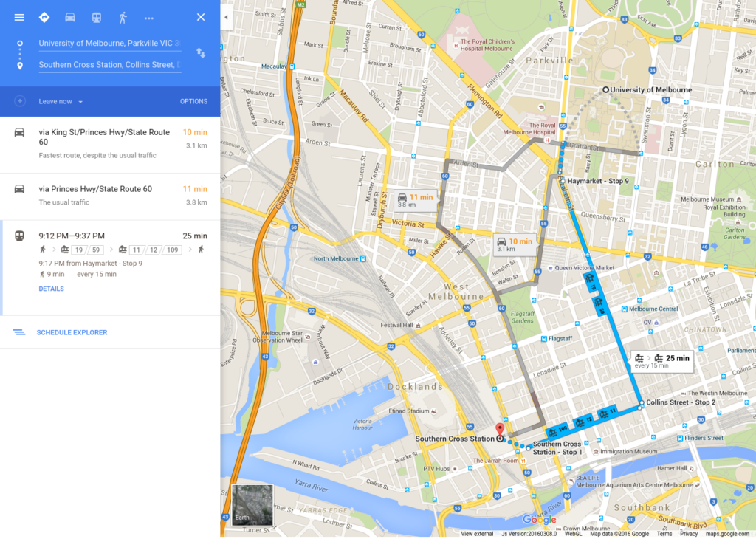Click the Queen Victoria Market icon
This screenshot has width=756, height=539.
[x=550, y=268]
